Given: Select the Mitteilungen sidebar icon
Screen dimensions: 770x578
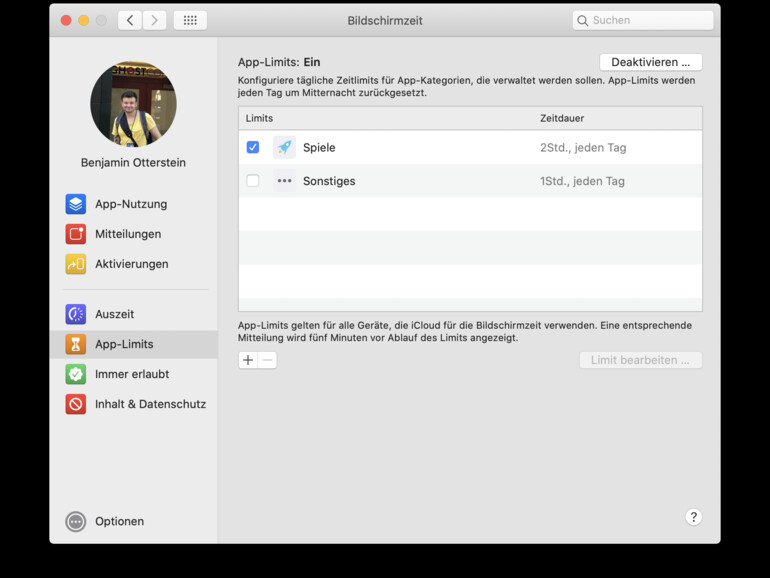Looking at the screenshot, I should (x=76, y=234).
